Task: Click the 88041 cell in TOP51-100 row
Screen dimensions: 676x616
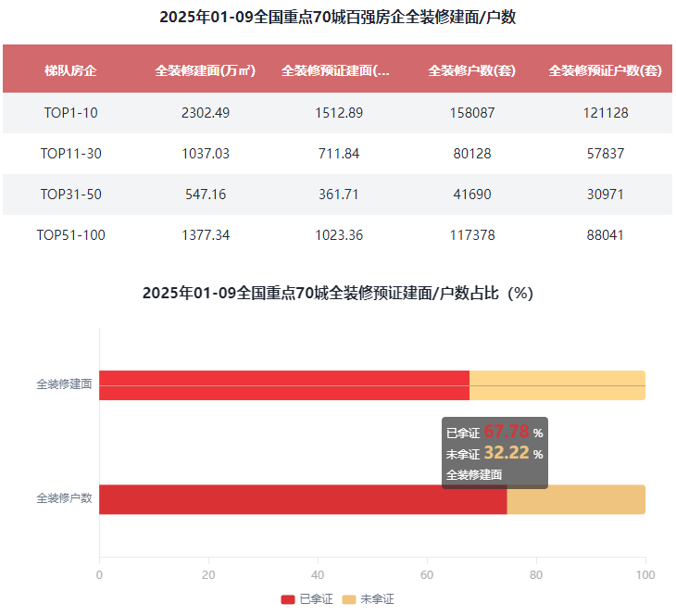Action: tap(606, 235)
